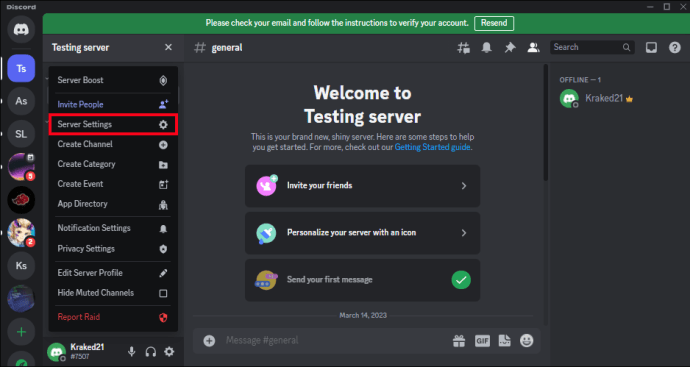Viewport: 690px width, 367px height.
Task: Toggle the Hide Muted Channels checkbox
Action: [163, 293]
